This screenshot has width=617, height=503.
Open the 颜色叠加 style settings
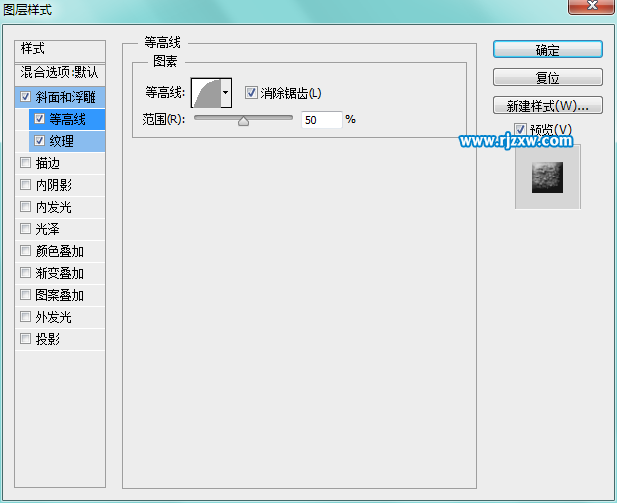[60, 251]
